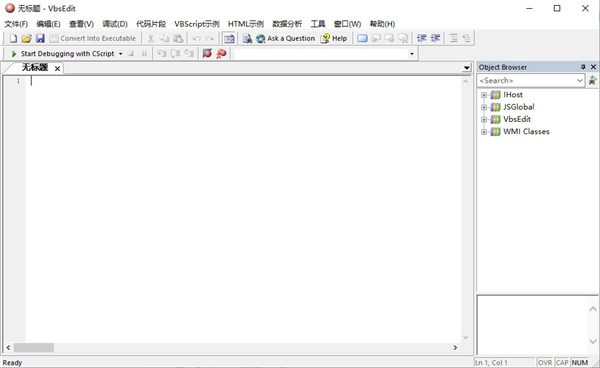Remove all breakpoints with red X icon
Screen dimensions: 600x368
coord(221,54)
